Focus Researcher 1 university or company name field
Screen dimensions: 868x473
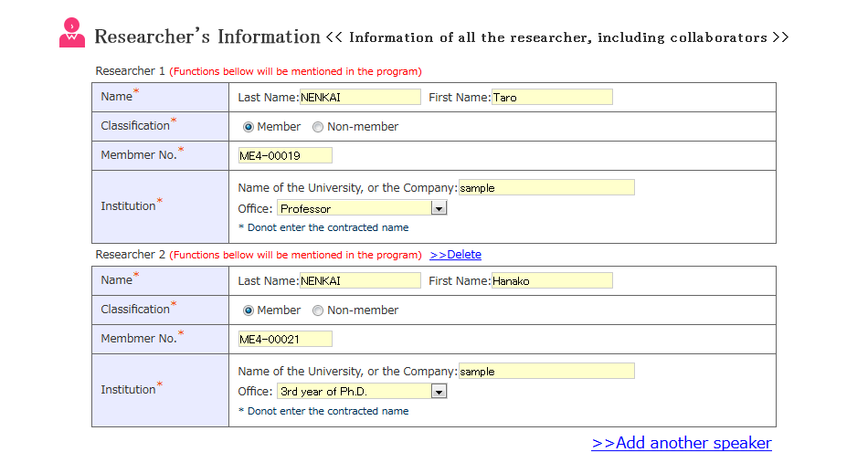(x=546, y=187)
